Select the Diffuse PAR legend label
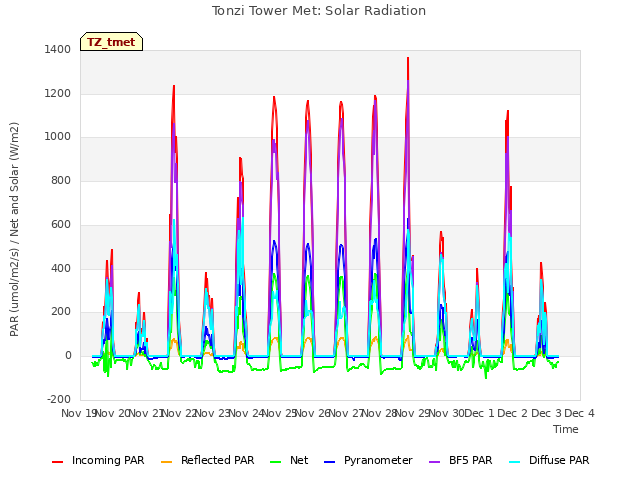Screen dimensions: 640x480 point(559,461)
